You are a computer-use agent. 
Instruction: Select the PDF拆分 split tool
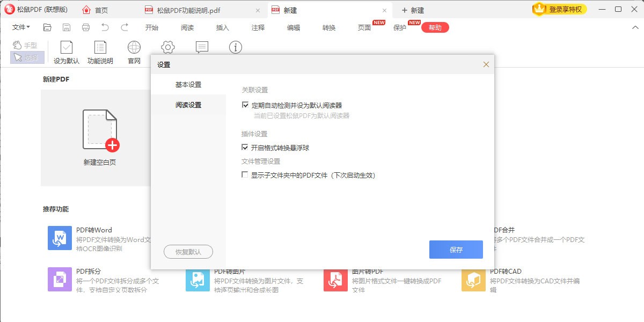60,280
